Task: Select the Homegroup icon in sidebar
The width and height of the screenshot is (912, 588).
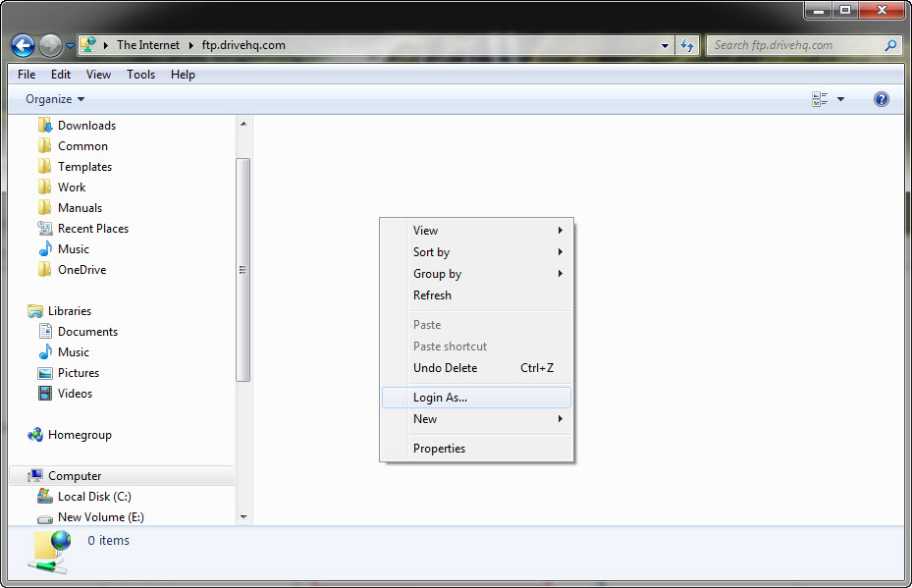Action: click(x=35, y=435)
